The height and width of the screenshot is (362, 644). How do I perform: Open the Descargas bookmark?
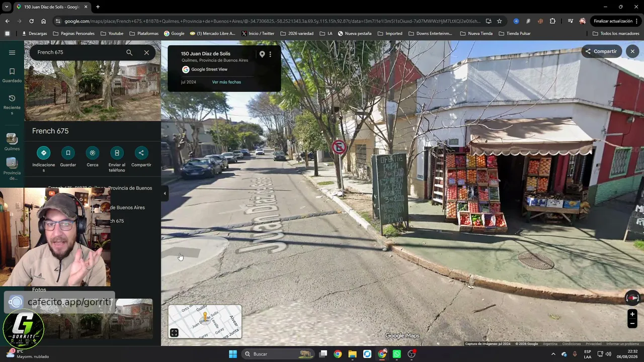pos(34,34)
